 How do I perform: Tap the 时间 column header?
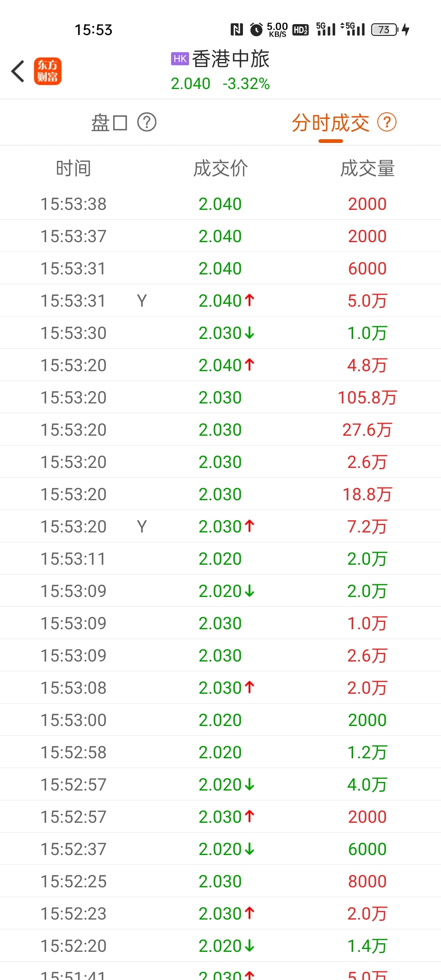click(x=73, y=169)
